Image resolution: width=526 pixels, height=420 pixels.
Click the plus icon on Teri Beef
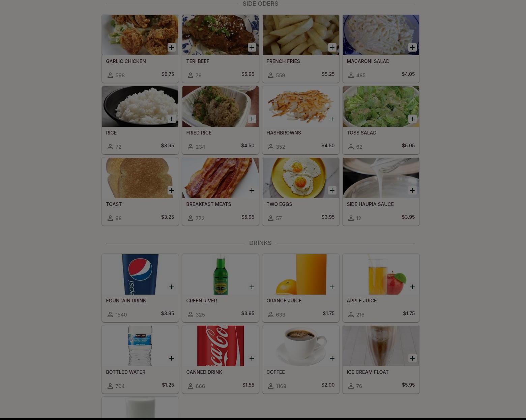(x=252, y=48)
